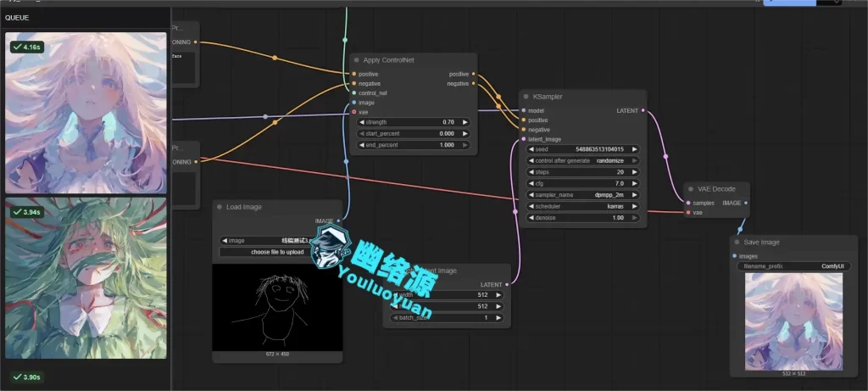
Task: Click the denoise value slider
Action: point(582,218)
